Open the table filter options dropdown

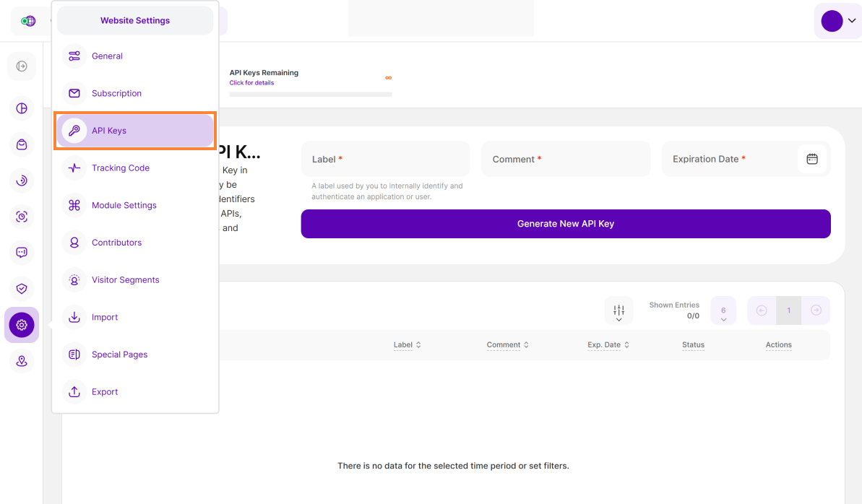[x=619, y=311]
